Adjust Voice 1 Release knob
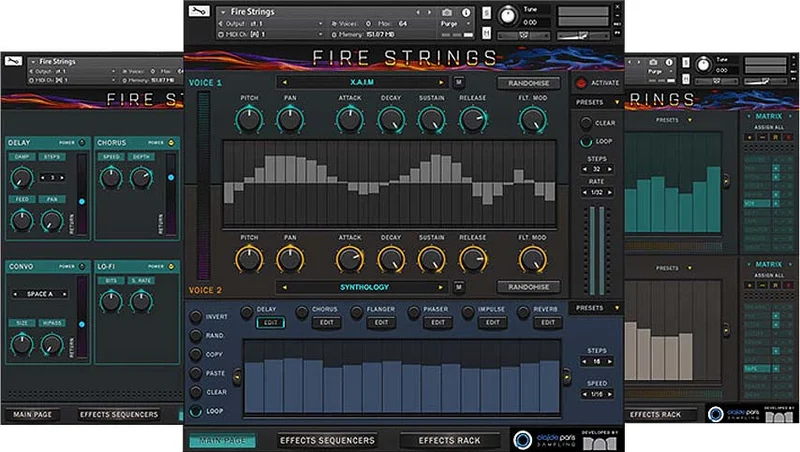 [x=472, y=120]
